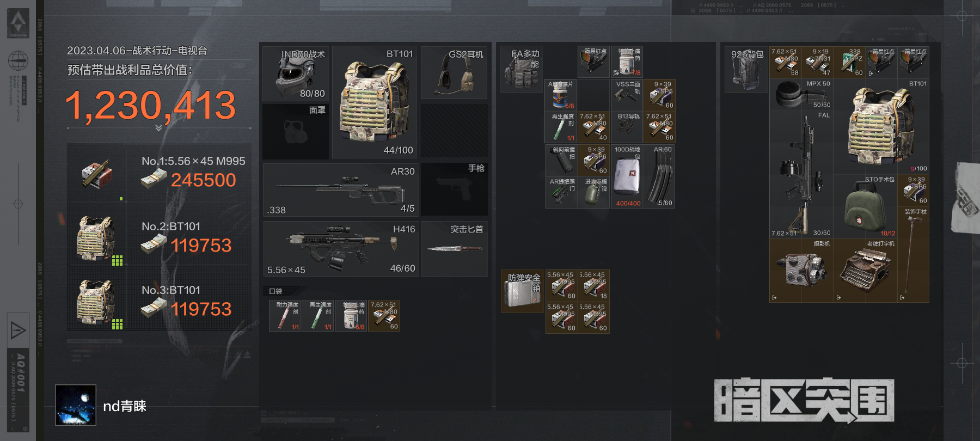Select the AI-2 药片 kit 5/6
980x441 pixels.
pos(561,95)
